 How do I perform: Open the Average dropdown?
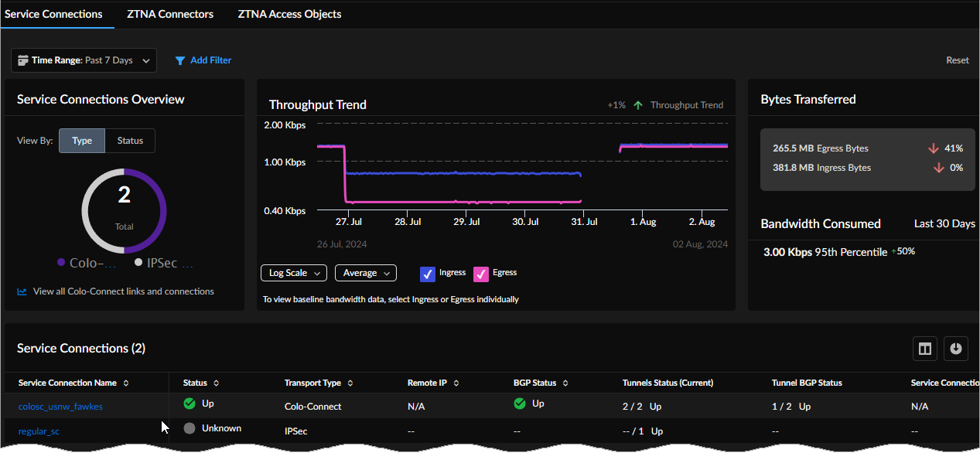point(365,273)
